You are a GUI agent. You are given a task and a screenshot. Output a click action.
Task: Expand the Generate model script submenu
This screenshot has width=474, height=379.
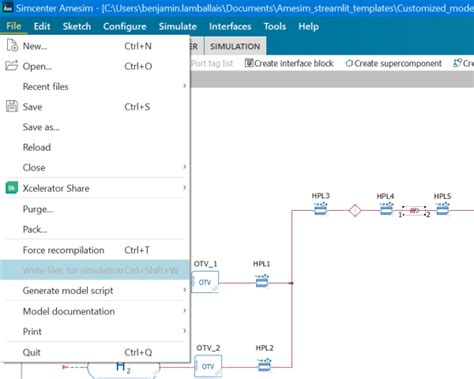pyautogui.click(x=95, y=291)
